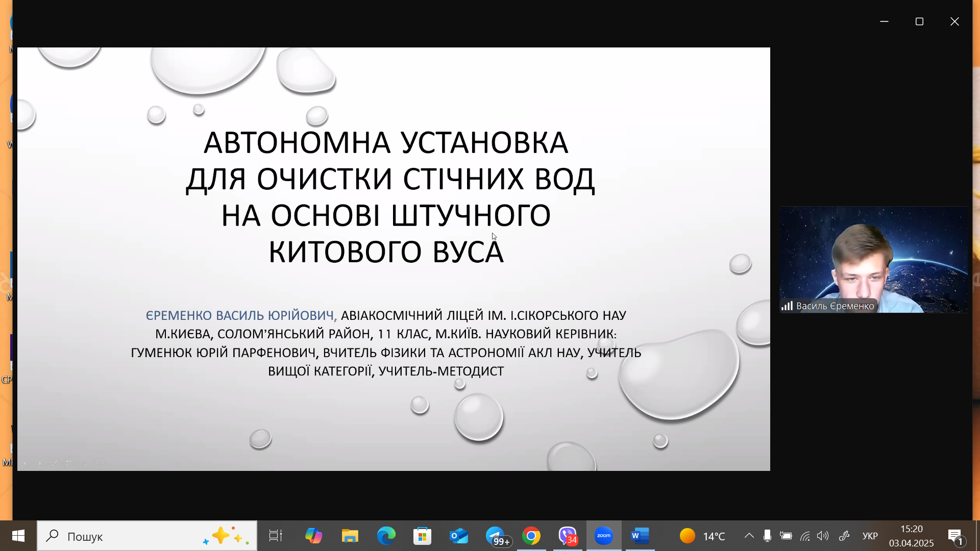Image resolution: width=980 pixels, height=551 pixels.
Task: Expand the hidden tray icons chevron
Action: (x=749, y=536)
